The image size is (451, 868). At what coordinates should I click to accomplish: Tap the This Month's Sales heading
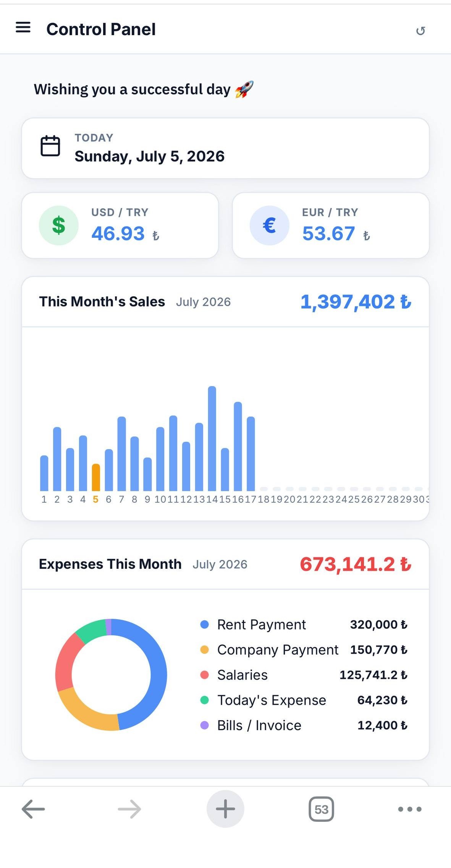(x=102, y=302)
